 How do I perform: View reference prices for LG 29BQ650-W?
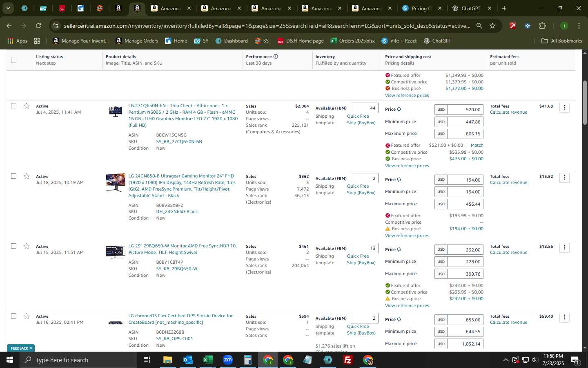[x=407, y=305]
